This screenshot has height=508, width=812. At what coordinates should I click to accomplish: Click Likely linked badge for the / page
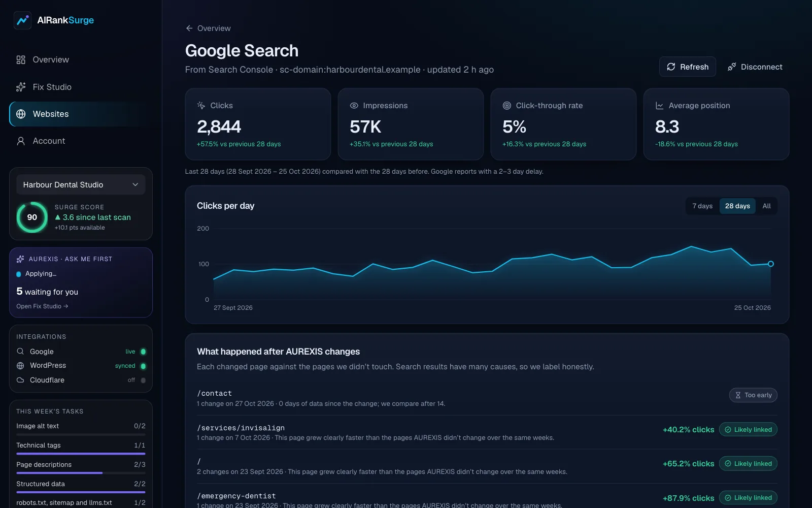pyautogui.click(x=748, y=463)
